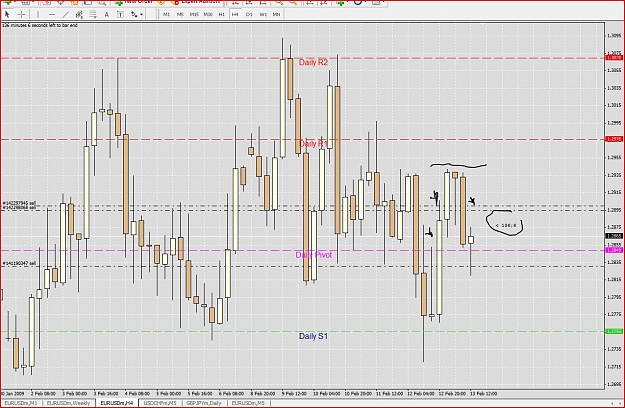Viewport: 625px width, 408px height.
Task: Click the bar-end countdown text
Action: pos(40,25)
